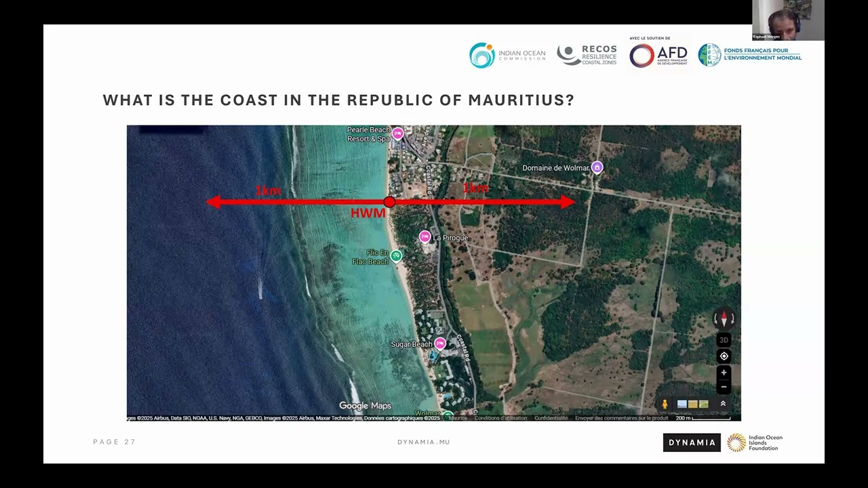Click the 200 m map scale bar

[703, 418]
